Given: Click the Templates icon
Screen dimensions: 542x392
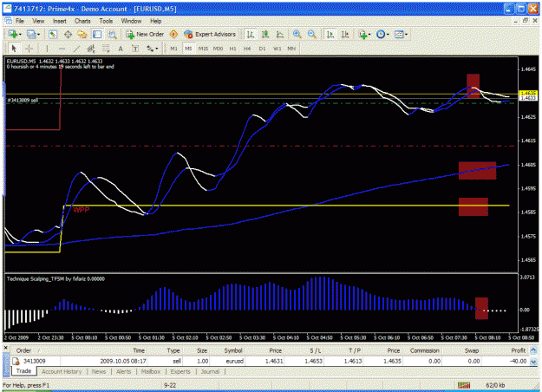Looking at the screenshot, I should pyautogui.click(x=399, y=34).
